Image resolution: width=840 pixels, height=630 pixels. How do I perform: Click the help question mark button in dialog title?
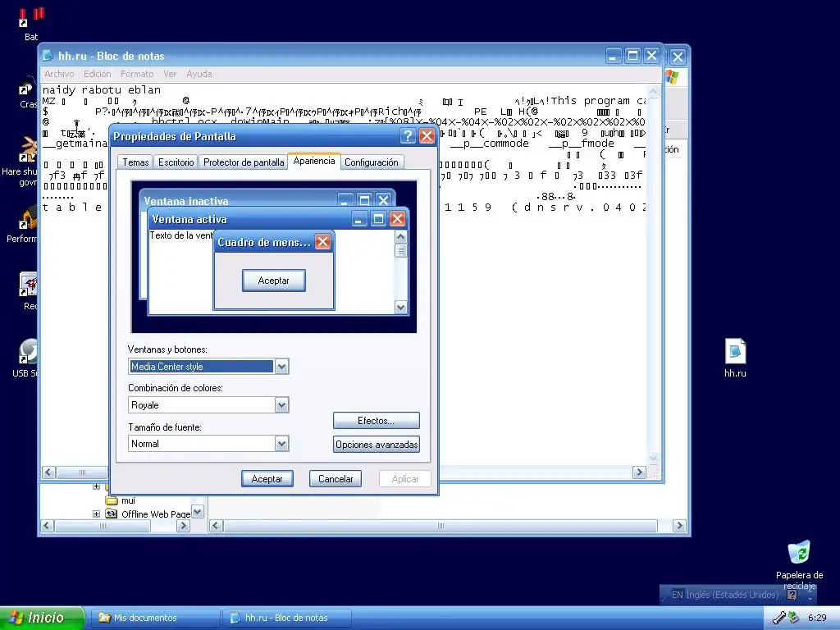point(409,136)
